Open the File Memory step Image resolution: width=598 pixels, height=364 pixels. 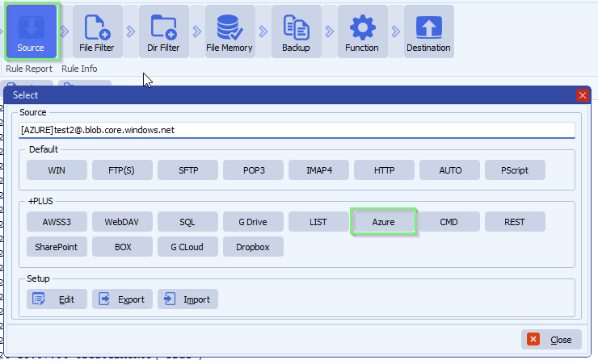pyautogui.click(x=230, y=31)
